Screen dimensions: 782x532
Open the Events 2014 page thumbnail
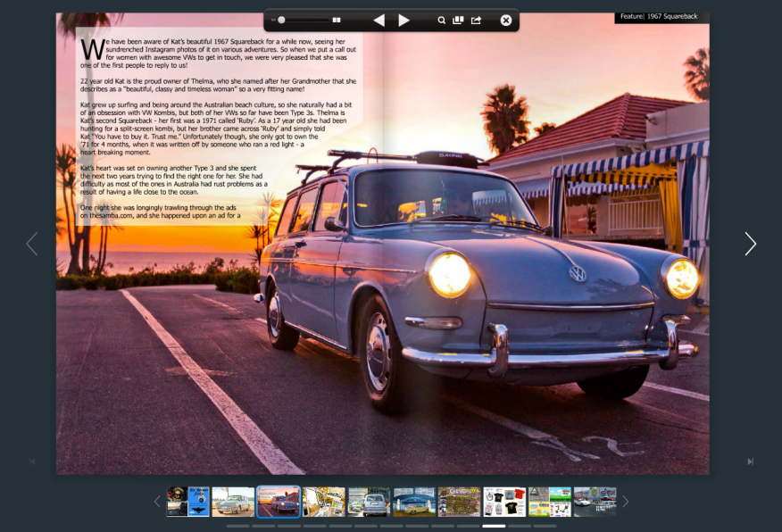tap(460, 502)
